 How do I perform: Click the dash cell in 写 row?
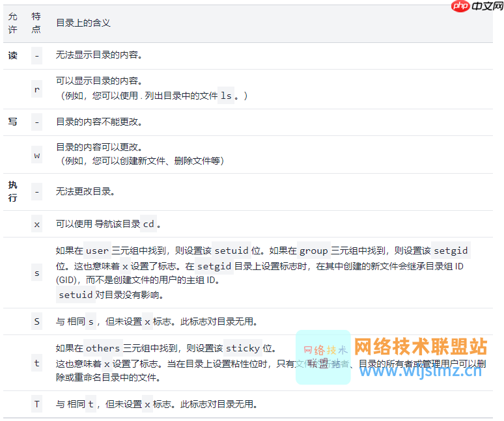click(36, 122)
